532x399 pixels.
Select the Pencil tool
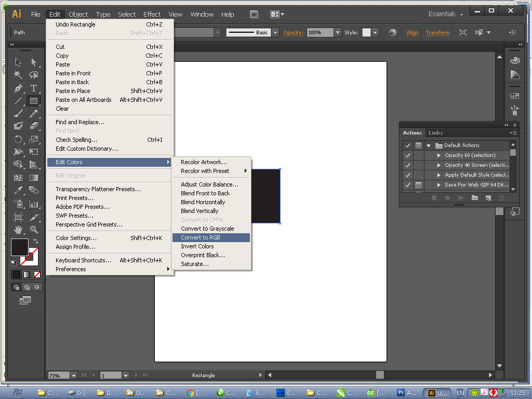pos(34,113)
